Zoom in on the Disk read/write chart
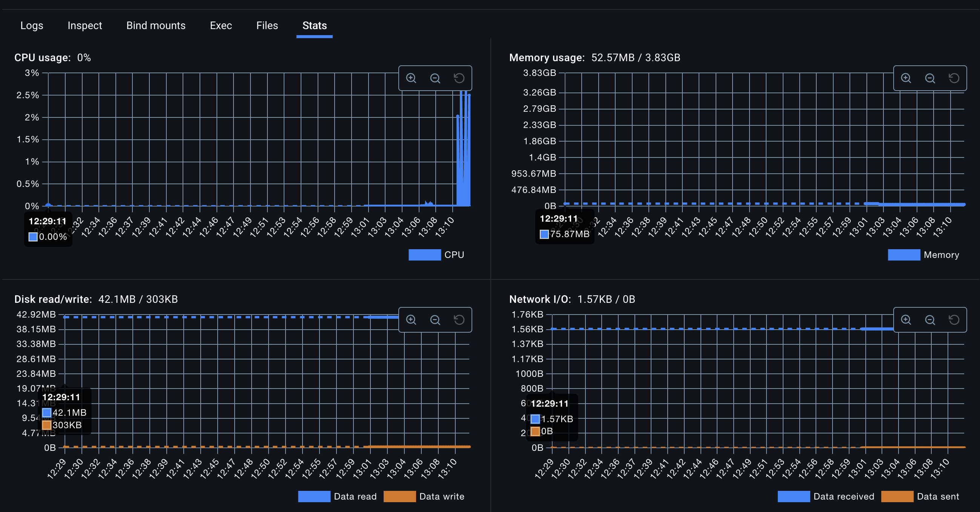This screenshot has width=980, height=512. click(411, 320)
